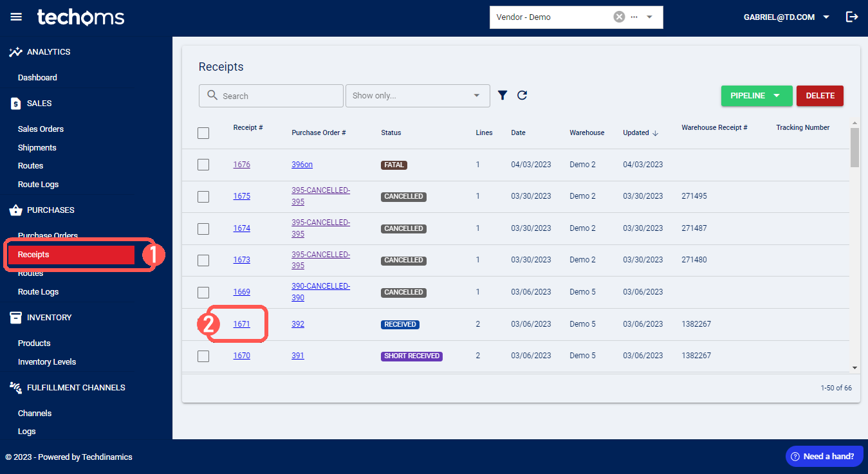Check the box for receipt 1674
The width and height of the screenshot is (868, 474).
coord(203,228)
